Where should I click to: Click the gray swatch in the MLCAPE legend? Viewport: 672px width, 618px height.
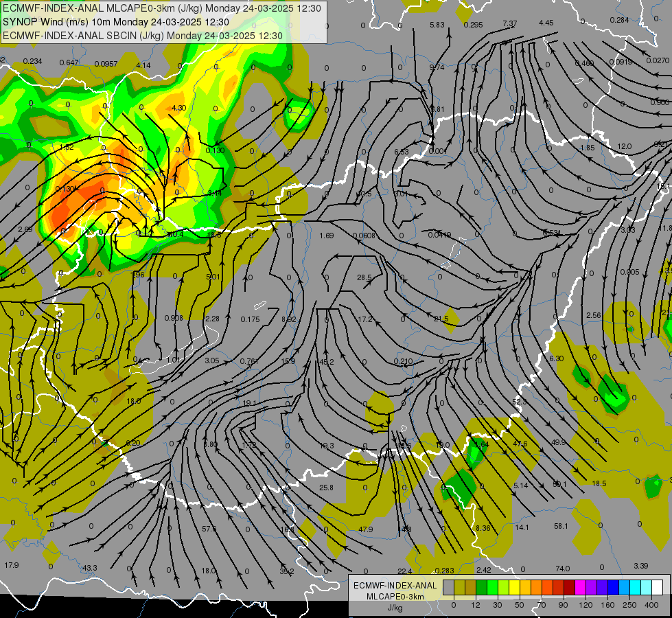449,587
